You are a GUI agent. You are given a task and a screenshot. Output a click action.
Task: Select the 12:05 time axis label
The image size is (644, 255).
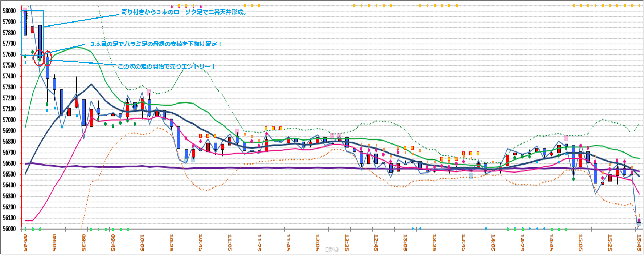coord(317,242)
